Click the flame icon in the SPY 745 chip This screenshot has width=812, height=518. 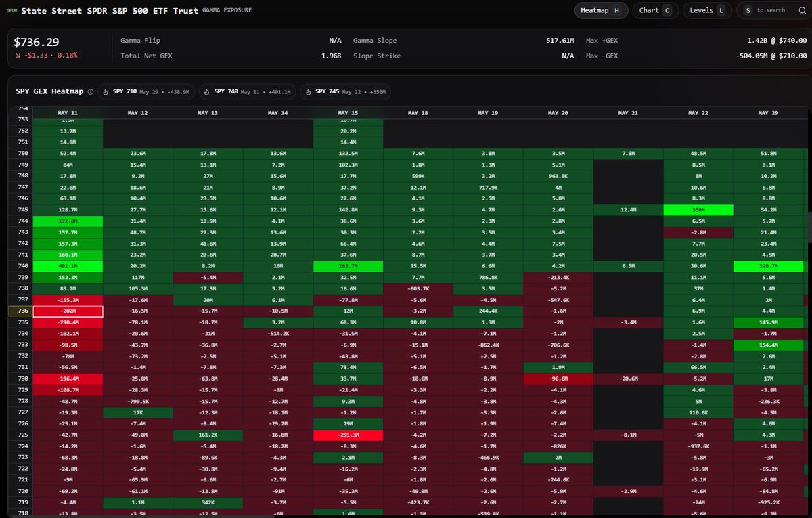click(307, 91)
